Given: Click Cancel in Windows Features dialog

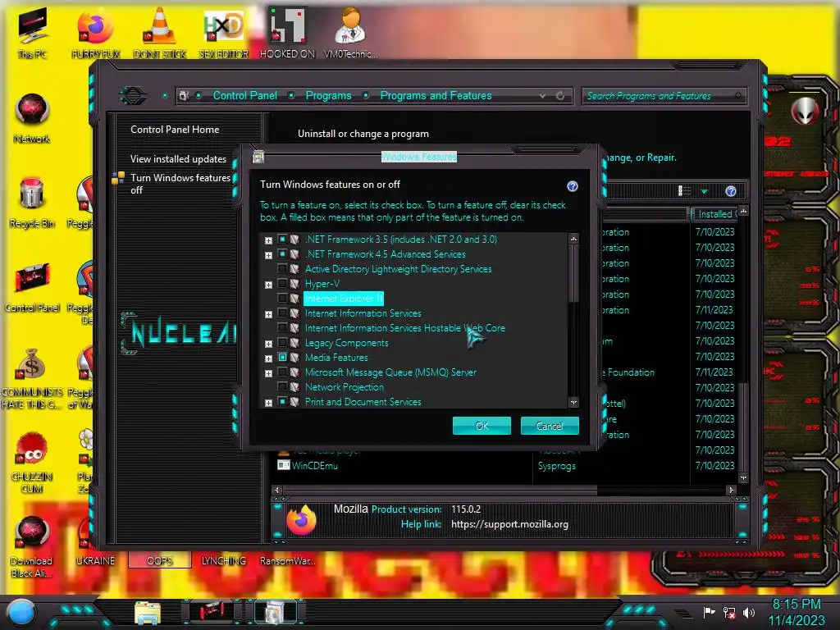Looking at the screenshot, I should pyautogui.click(x=550, y=426).
